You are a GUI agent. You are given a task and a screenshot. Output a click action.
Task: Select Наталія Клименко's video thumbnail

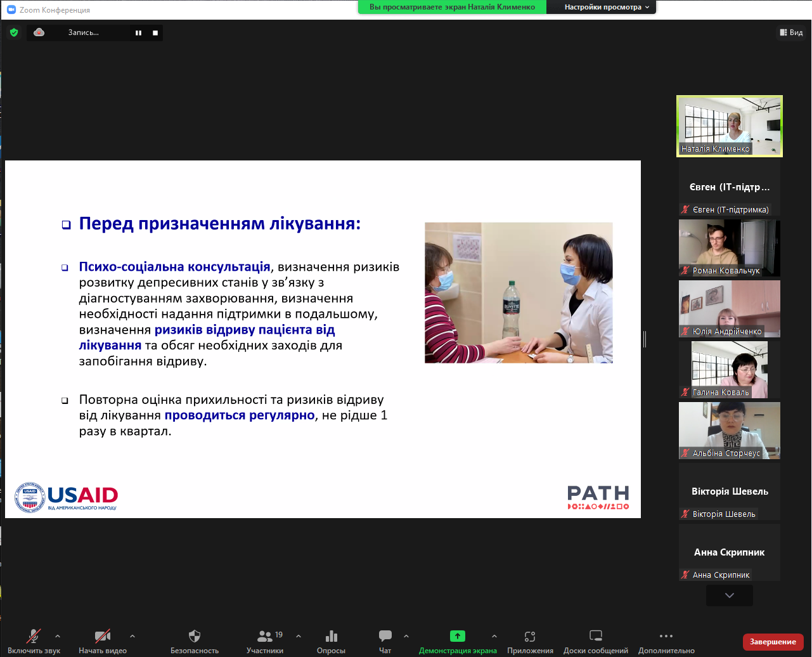tap(729, 126)
